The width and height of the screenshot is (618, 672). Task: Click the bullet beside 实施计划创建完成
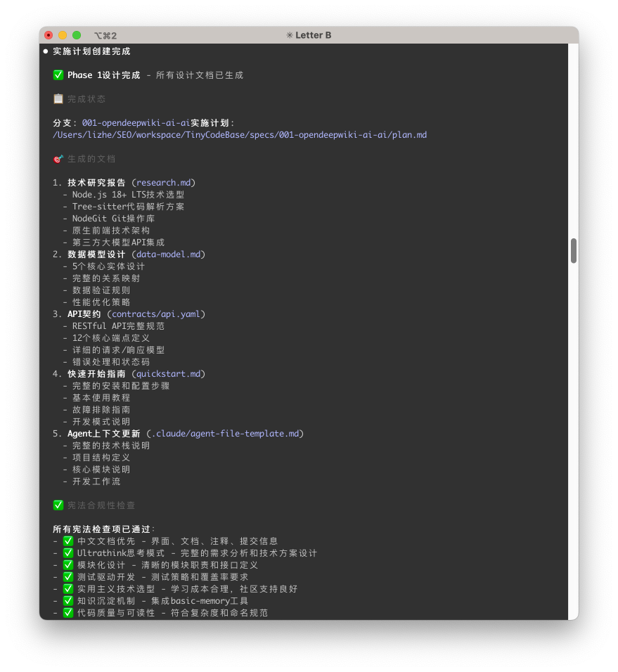click(44, 51)
